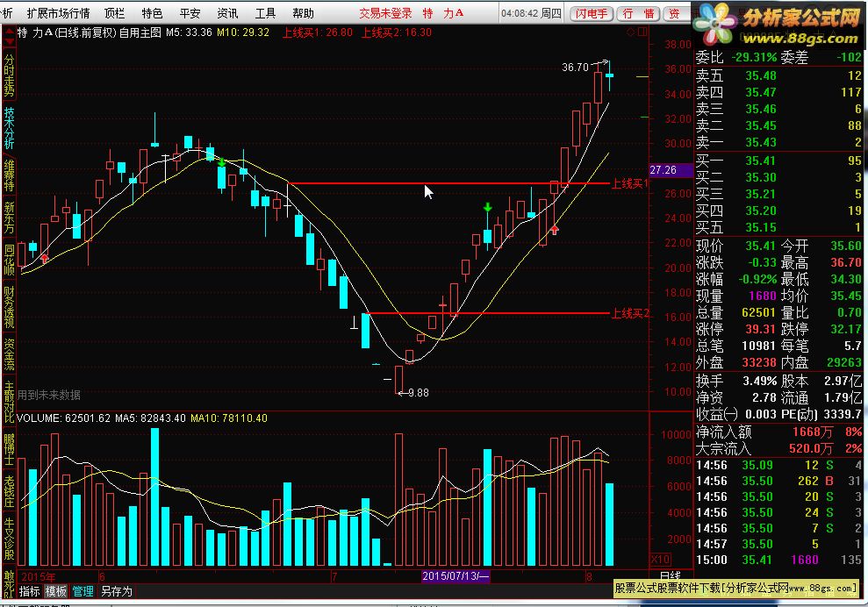
Task: Click the 9.88 low price label on chart
Action: coord(419,393)
